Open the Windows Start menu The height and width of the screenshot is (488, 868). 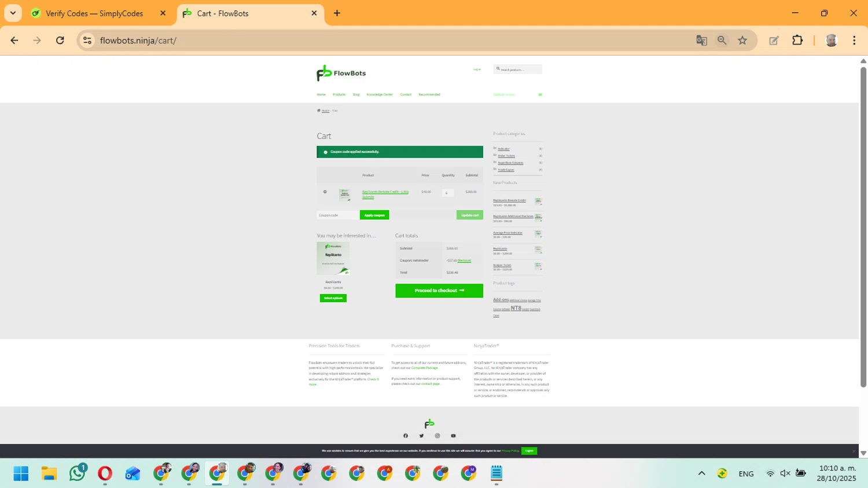tap(21, 473)
